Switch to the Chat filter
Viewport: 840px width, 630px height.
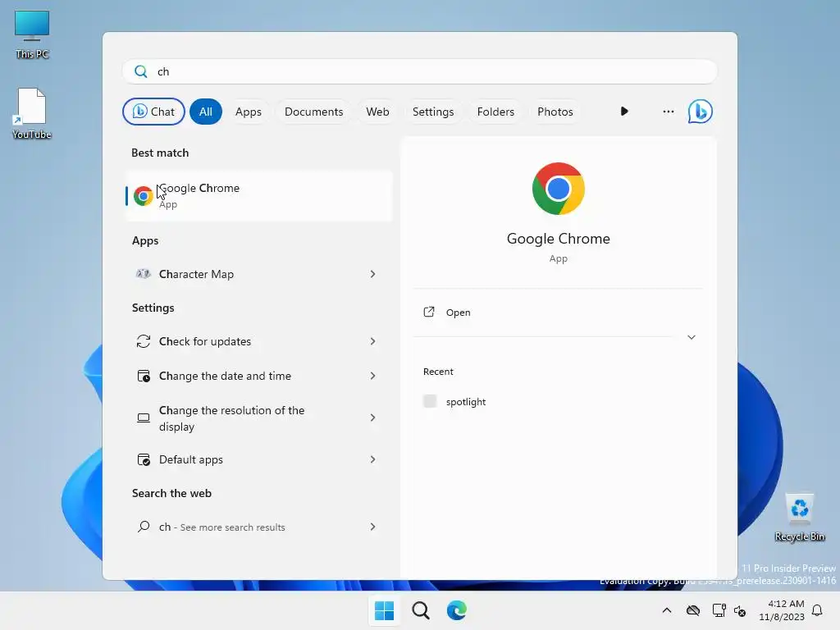pos(153,112)
